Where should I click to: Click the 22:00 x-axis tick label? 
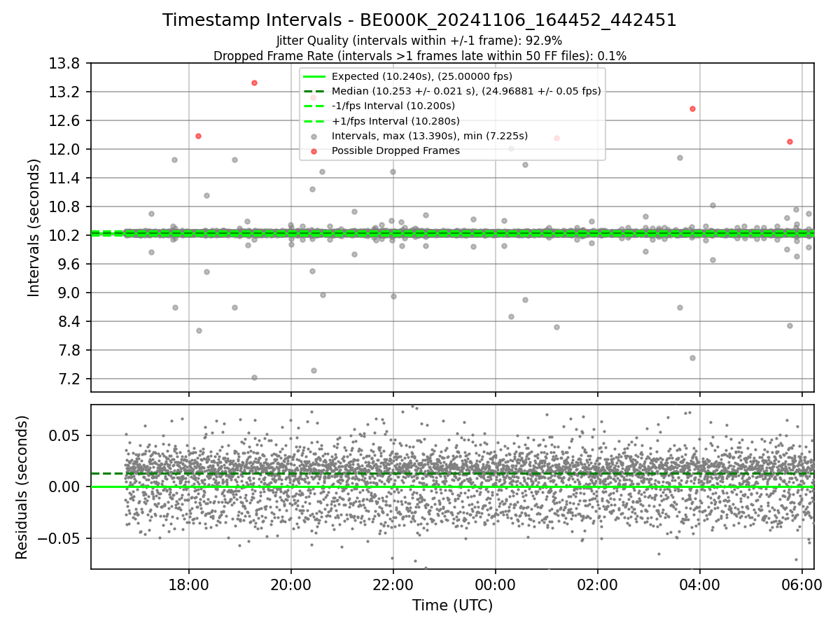[393, 584]
